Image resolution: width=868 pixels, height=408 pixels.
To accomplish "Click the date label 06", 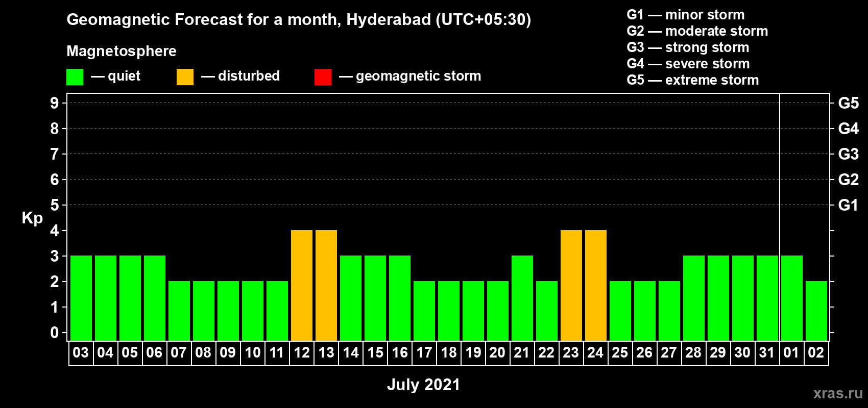I will pos(154,352).
